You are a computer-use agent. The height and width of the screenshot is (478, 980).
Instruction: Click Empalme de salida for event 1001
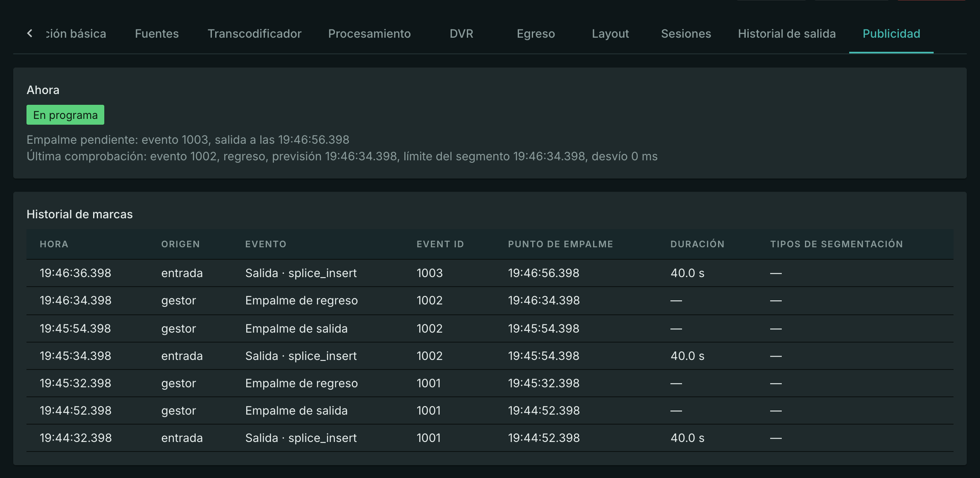[x=297, y=410]
